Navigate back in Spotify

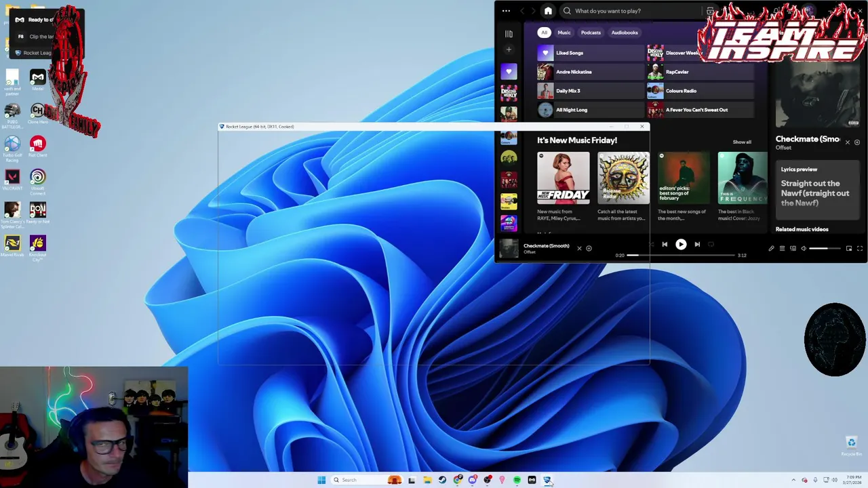[x=522, y=11]
